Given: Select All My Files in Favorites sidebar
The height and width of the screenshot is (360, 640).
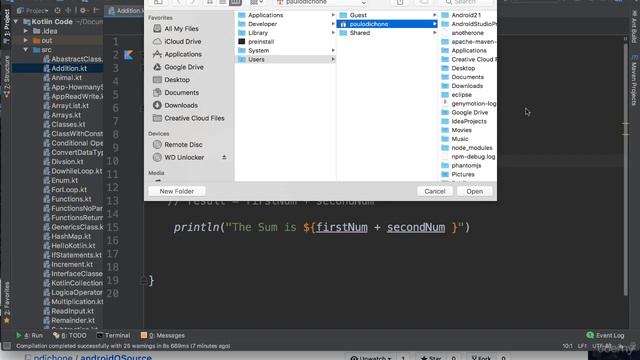Looking at the screenshot, I should coord(175,29).
